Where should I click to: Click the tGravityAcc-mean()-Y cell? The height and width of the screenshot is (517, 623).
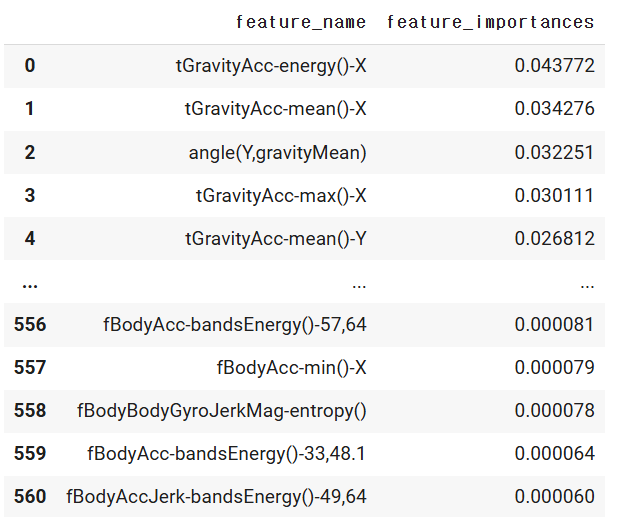[x=275, y=238]
